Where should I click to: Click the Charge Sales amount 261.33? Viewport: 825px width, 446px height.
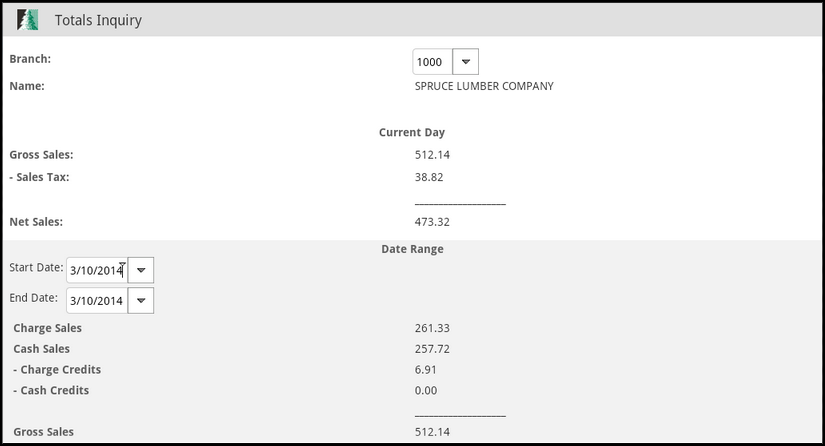[432, 328]
